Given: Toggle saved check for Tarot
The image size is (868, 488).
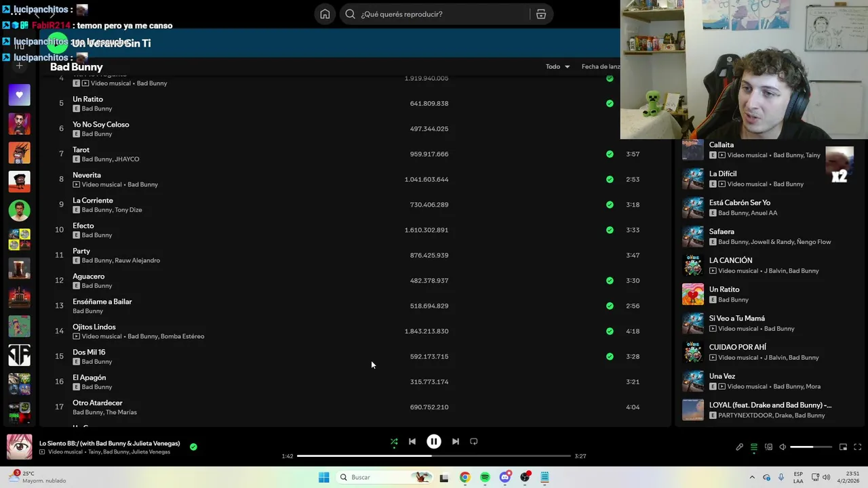Looking at the screenshot, I should pos(610,155).
